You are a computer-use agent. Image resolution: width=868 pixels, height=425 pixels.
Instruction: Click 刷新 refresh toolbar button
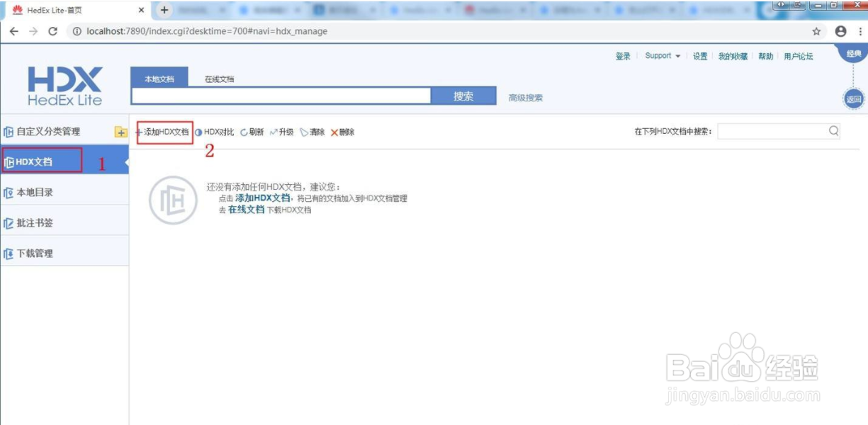coord(252,132)
